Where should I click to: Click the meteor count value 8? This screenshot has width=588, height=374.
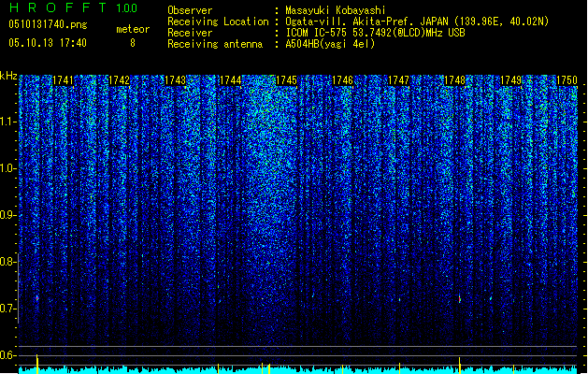[x=133, y=43]
